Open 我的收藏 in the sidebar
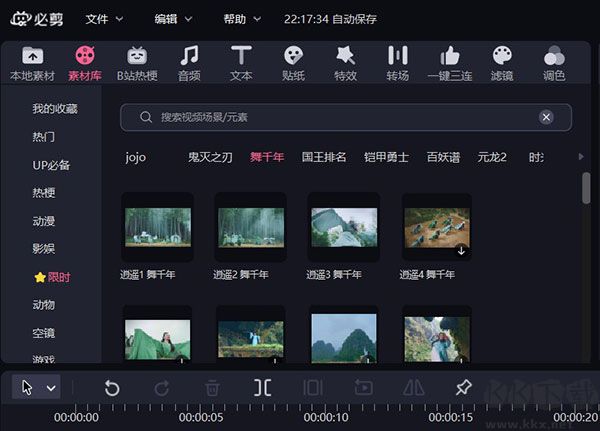The image size is (600, 431). 55,109
